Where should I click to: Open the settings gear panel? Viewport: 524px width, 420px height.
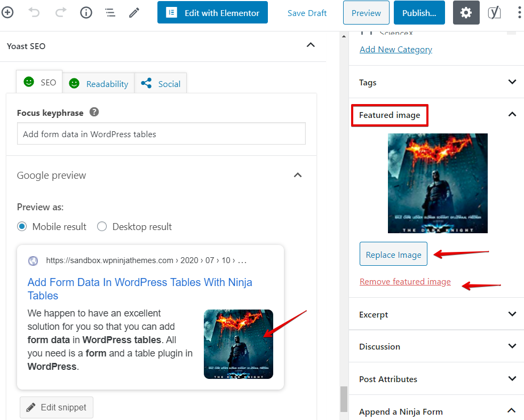466,13
